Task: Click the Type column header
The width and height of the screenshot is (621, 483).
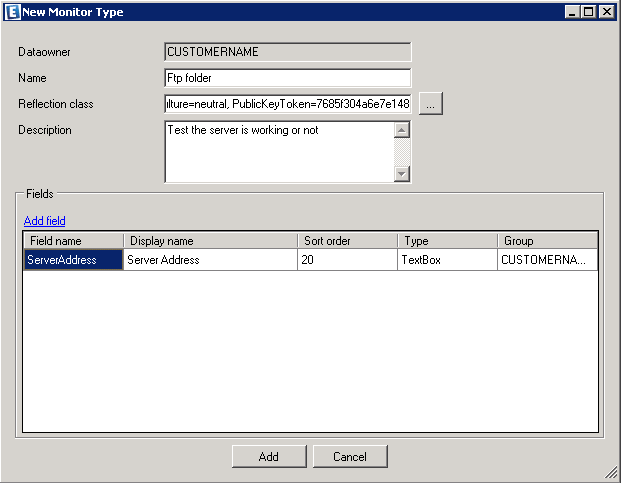Action: point(446,241)
